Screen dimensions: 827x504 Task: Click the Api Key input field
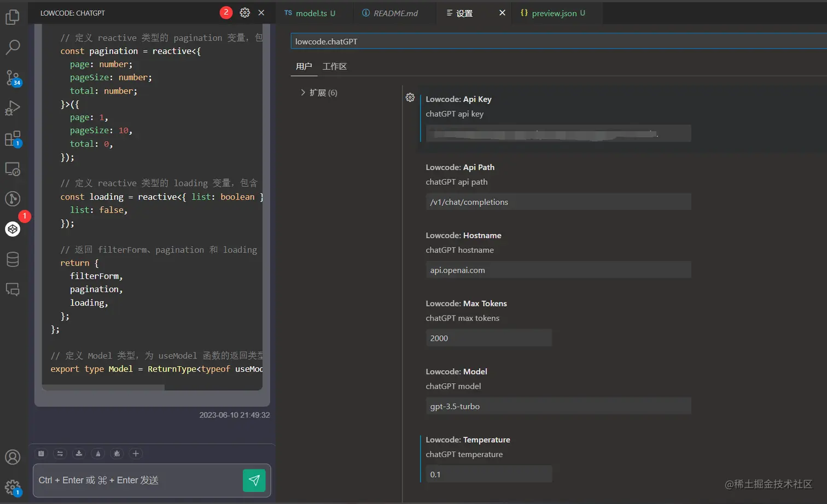tap(558, 133)
